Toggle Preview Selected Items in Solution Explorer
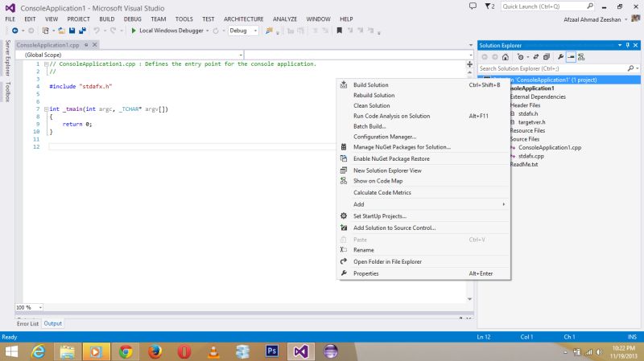This screenshot has width=644, height=361. 571,57
